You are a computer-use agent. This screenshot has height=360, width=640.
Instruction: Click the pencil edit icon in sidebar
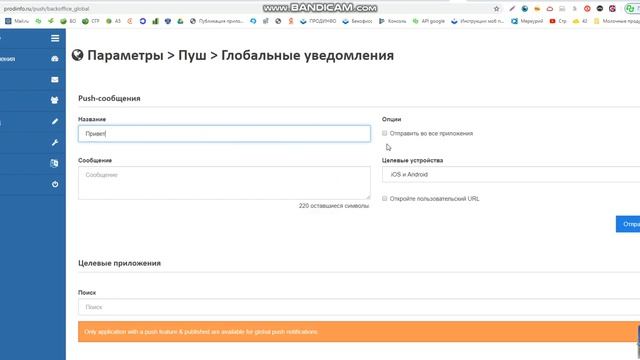click(x=55, y=121)
